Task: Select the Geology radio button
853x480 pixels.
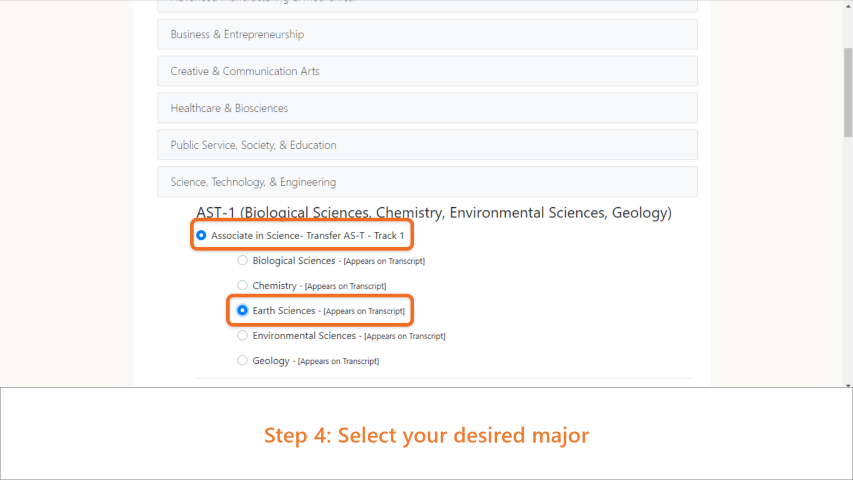Action: (242, 361)
